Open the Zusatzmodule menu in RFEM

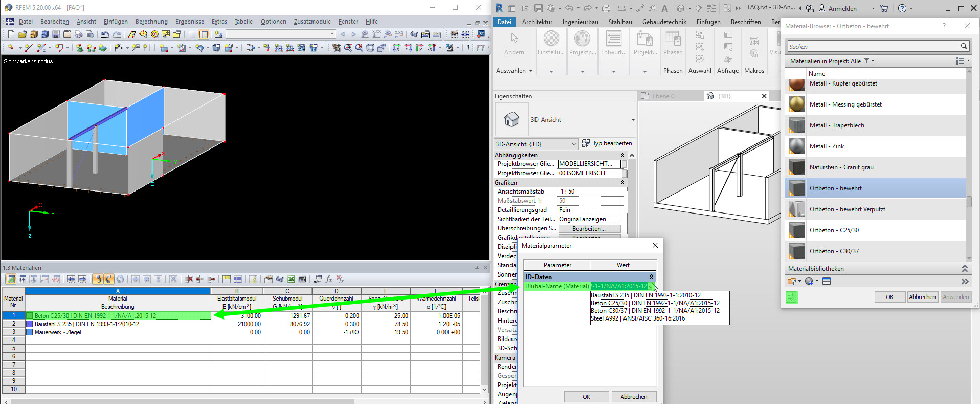click(312, 22)
